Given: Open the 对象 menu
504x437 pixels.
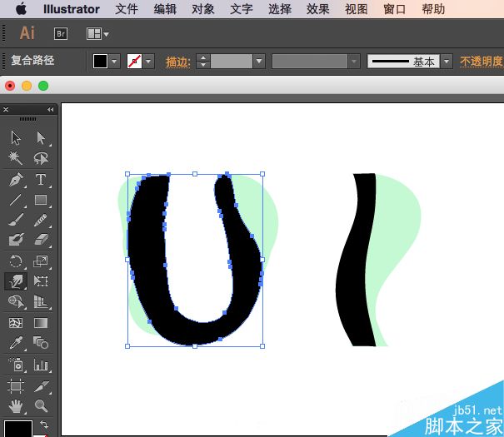Looking at the screenshot, I should tap(203, 9).
